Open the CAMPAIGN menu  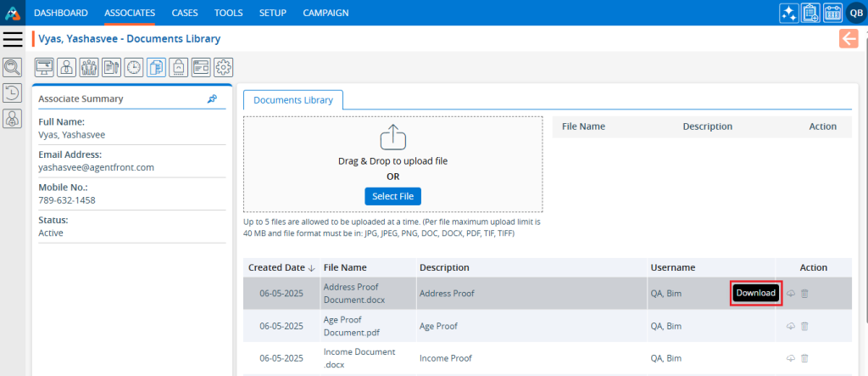coord(325,13)
